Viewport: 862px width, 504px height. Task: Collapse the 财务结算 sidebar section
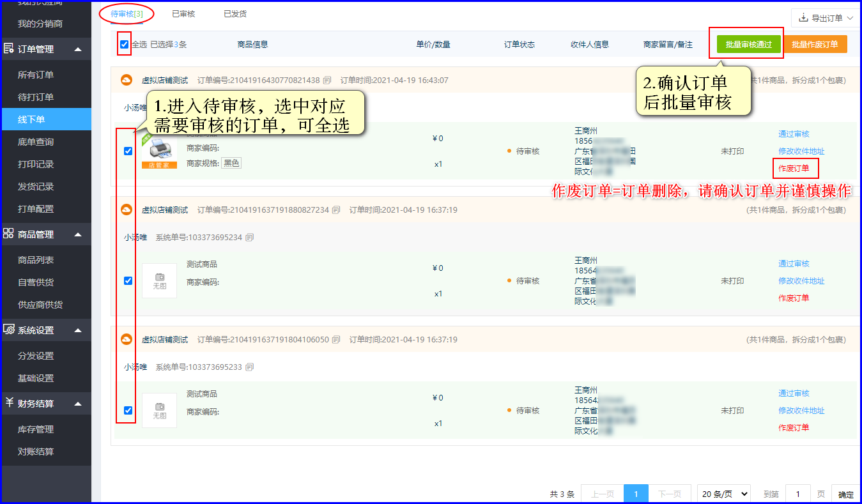tap(77, 404)
